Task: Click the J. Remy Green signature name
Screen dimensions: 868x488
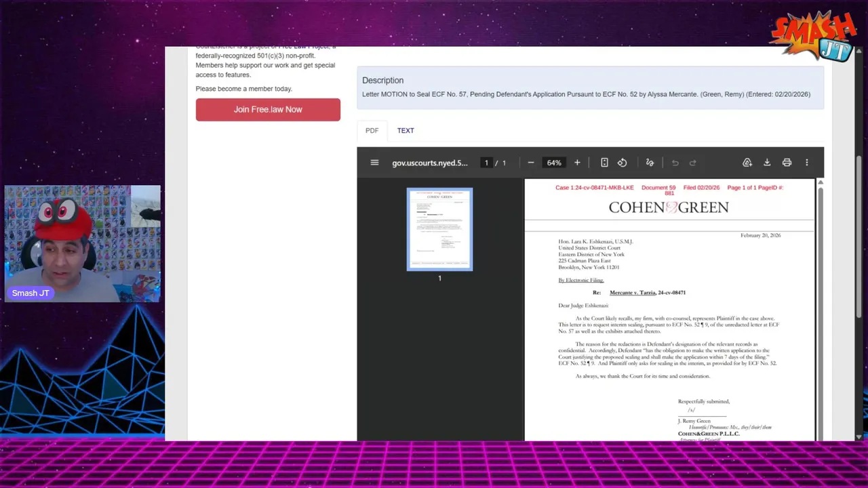Action: click(x=694, y=421)
